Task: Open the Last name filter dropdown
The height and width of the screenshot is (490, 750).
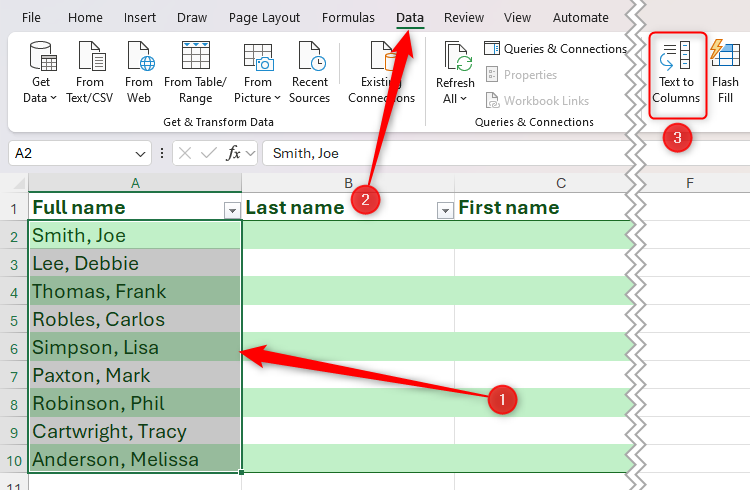Action: coord(445,210)
